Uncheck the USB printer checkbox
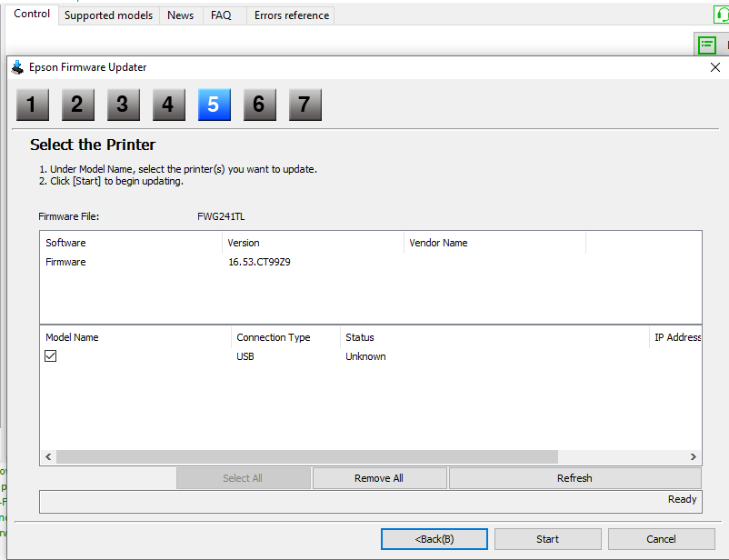The width and height of the screenshot is (729, 560). click(51, 356)
